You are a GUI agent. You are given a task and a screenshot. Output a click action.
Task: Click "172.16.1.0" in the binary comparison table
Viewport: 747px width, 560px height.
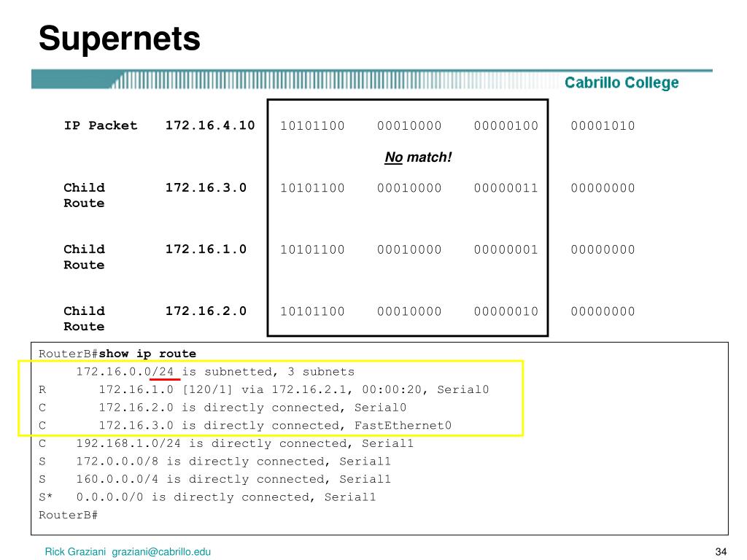click(x=206, y=249)
